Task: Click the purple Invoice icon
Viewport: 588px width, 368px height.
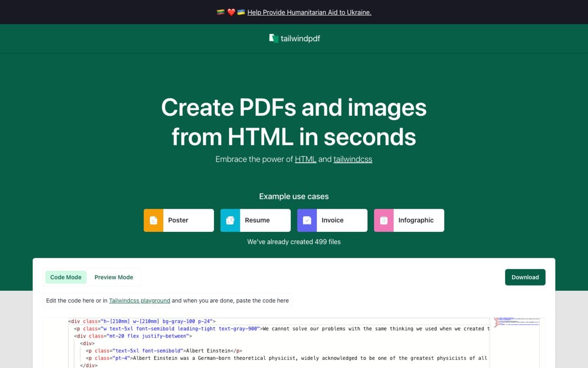Action: pos(307,220)
